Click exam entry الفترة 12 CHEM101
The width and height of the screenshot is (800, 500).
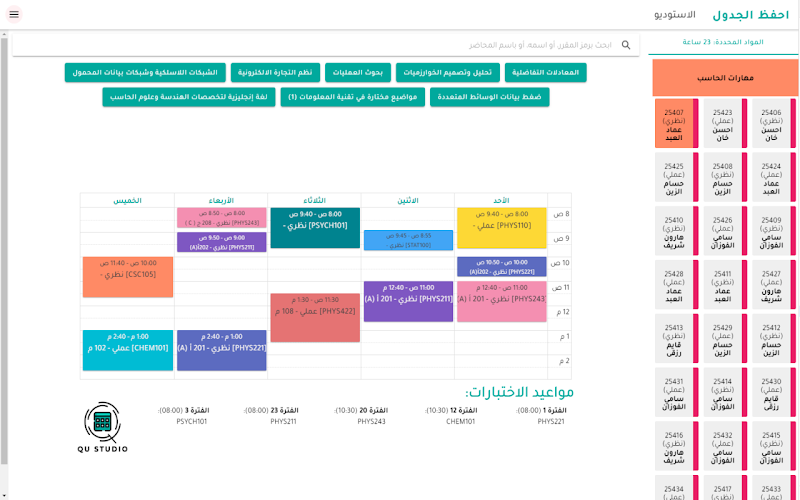click(x=451, y=416)
